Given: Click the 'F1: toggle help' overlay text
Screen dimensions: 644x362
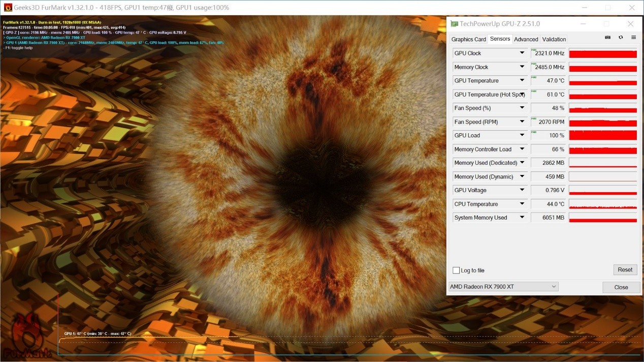Looking at the screenshot, I should tap(18, 48).
